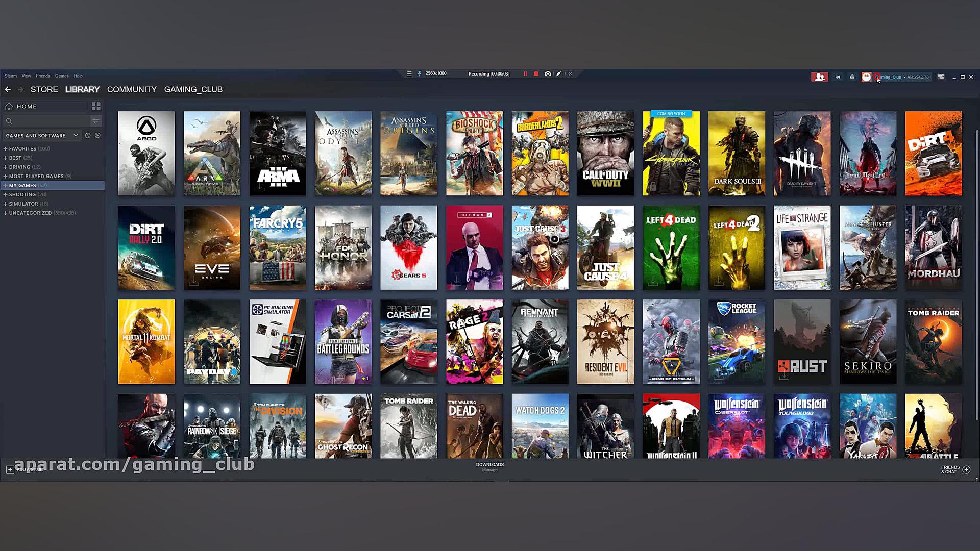Sort library by recent activity
The height and width of the screenshot is (551, 980).
(x=88, y=135)
